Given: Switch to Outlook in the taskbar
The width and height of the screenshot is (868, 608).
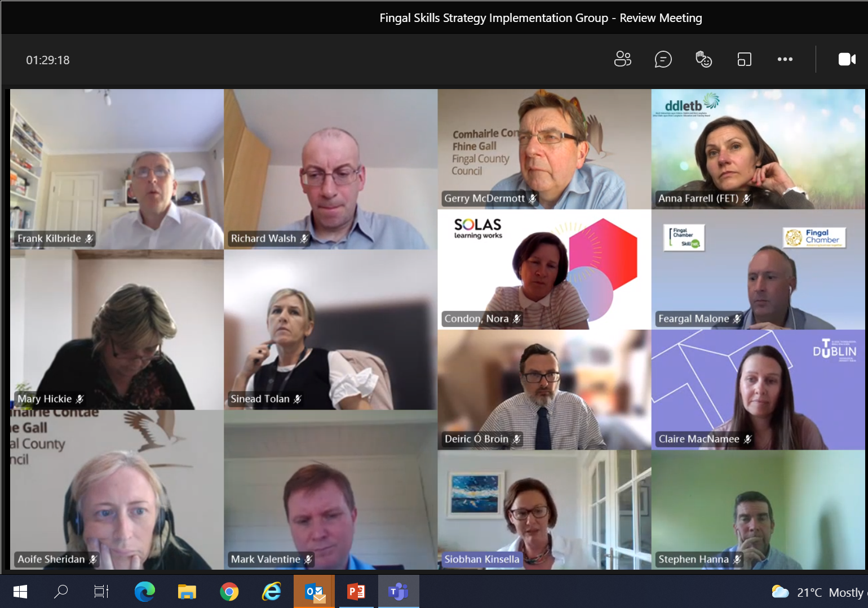Looking at the screenshot, I should [314, 592].
